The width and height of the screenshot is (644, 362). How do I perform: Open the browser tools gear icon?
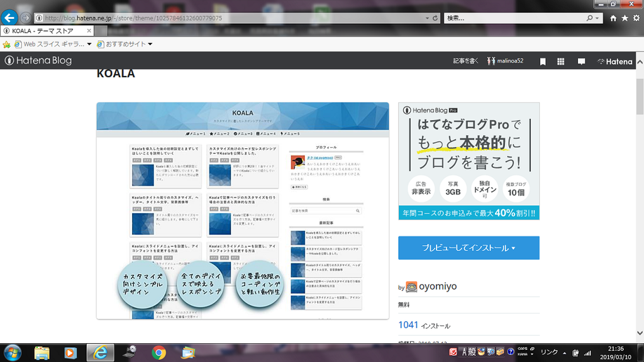click(636, 18)
